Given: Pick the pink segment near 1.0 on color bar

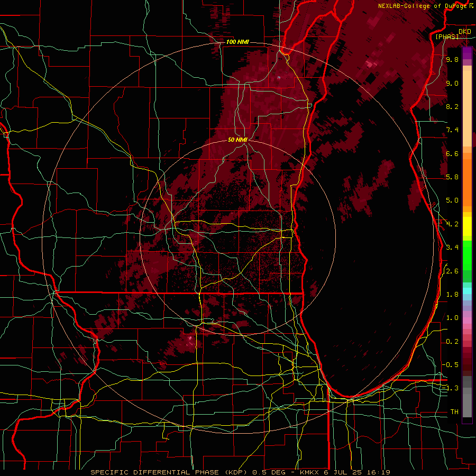Looking at the screenshot, I should [x=467, y=321].
